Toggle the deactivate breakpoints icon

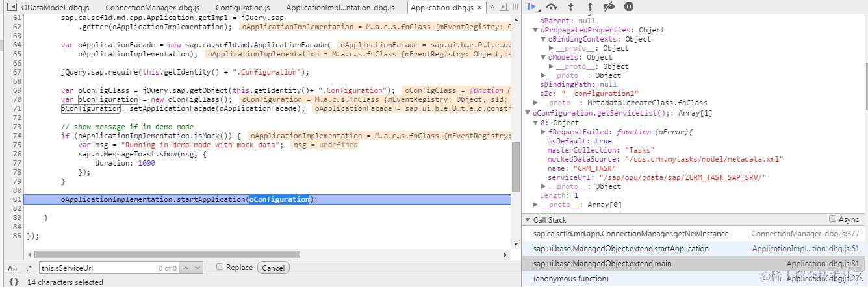pos(609,6)
